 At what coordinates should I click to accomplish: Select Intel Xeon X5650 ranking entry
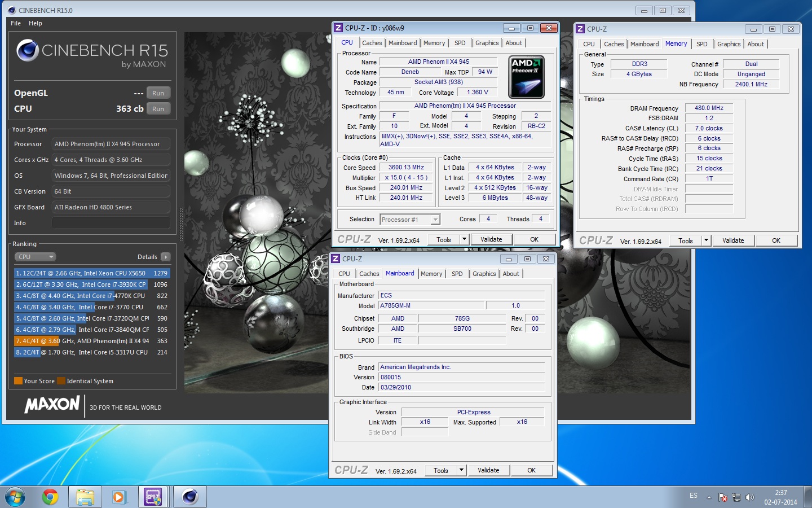[92, 273]
